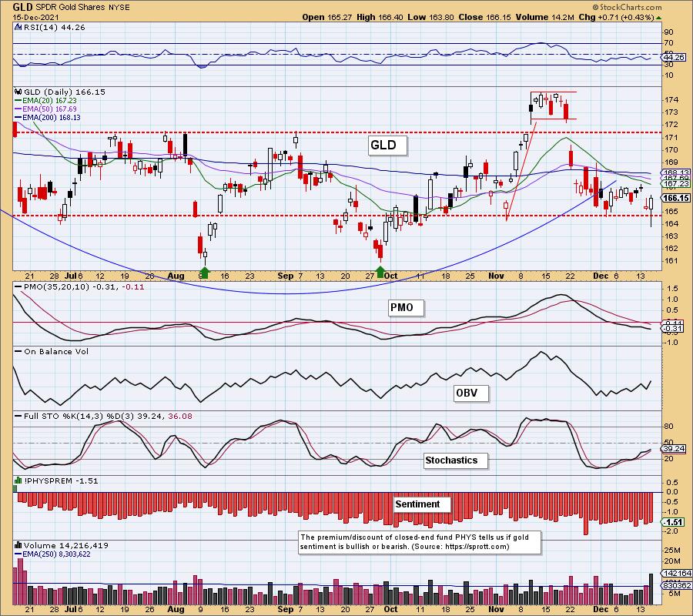Click the Nov label on price time axis
Image resolution: width=693 pixels, height=616 pixels.
[496, 276]
